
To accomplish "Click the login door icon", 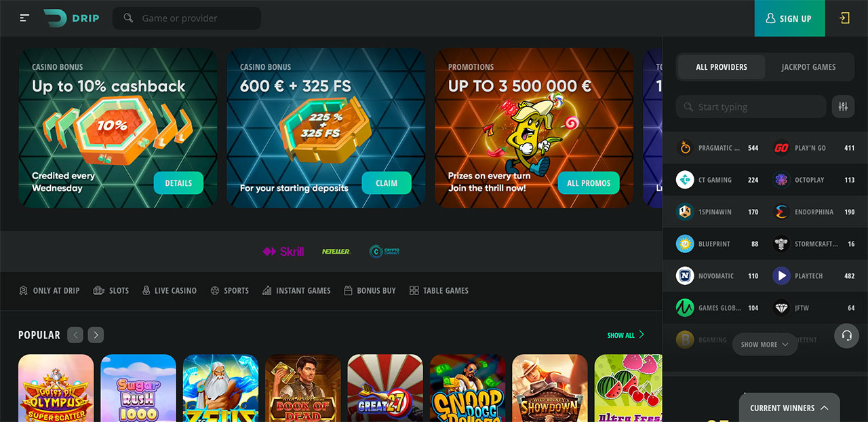I will 844,18.
